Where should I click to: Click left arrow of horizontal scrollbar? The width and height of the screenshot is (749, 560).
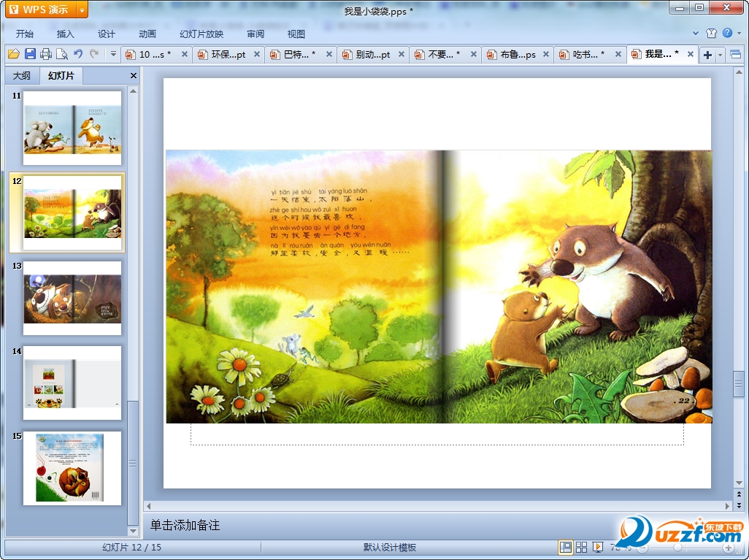tap(148, 505)
